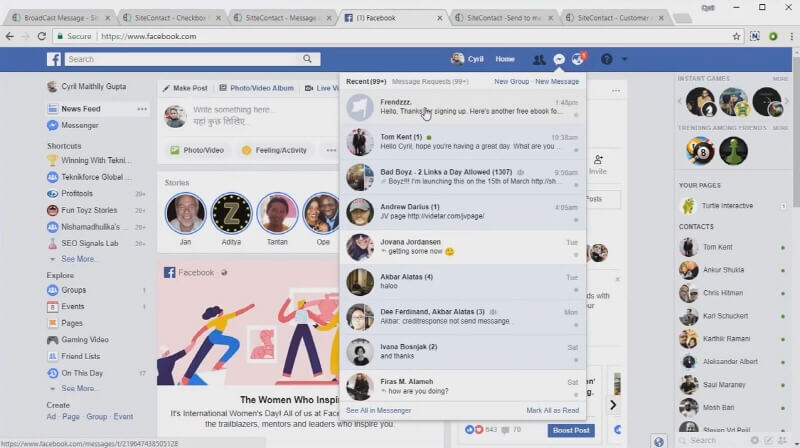Open Jan's story thumbnail

tap(185, 213)
